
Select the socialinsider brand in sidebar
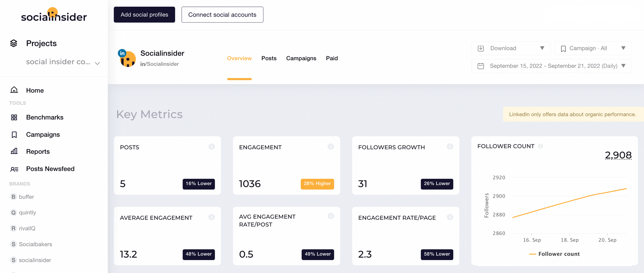(35, 260)
